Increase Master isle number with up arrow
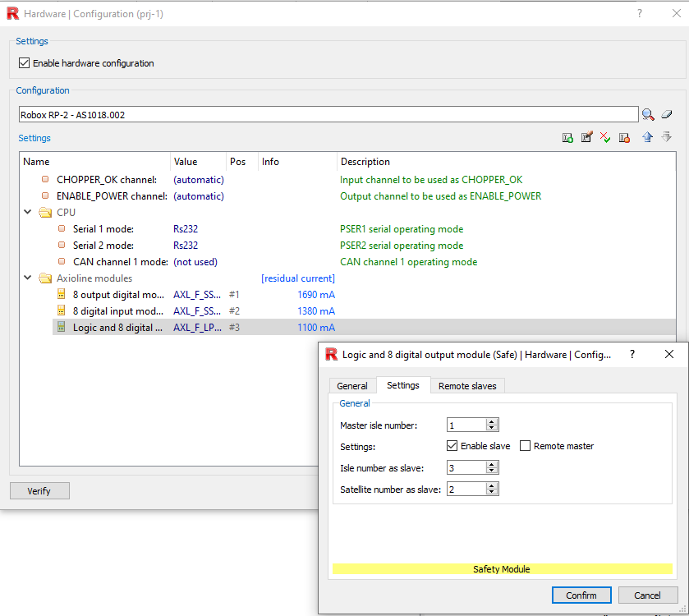This screenshot has width=689, height=616. [x=492, y=422]
